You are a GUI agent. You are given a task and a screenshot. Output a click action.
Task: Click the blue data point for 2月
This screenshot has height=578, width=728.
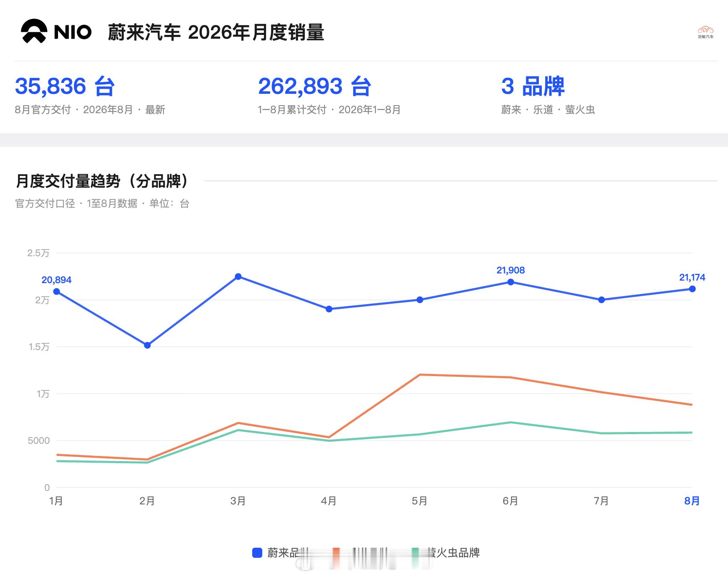[148, 345]
